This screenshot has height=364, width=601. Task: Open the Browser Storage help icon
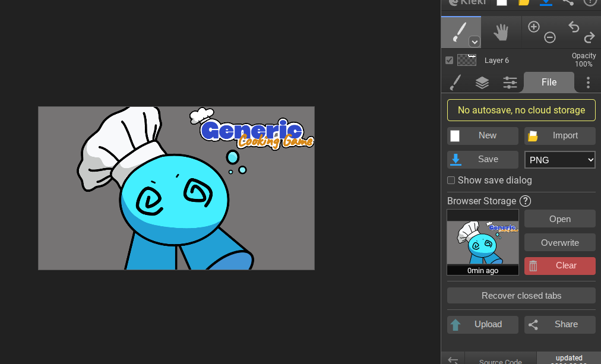tap(525, 201)
